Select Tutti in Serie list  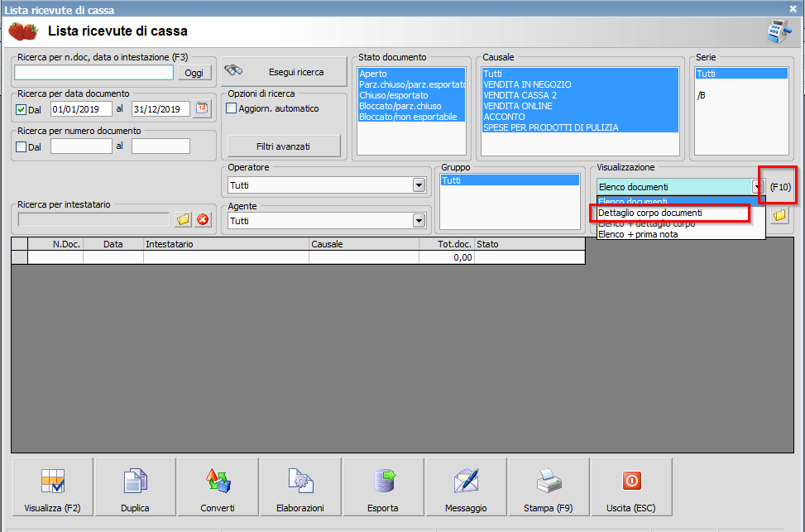[741, 74]
